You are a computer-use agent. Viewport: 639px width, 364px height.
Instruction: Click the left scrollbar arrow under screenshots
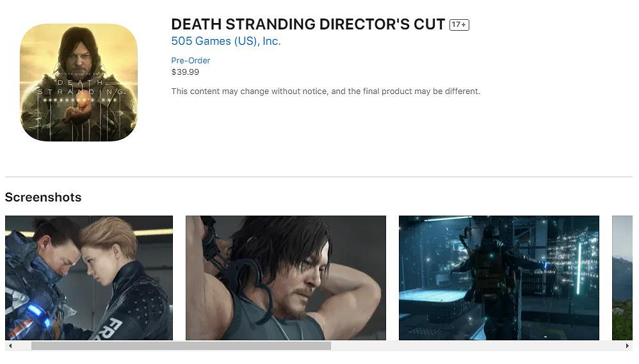(x=10, y=346)
